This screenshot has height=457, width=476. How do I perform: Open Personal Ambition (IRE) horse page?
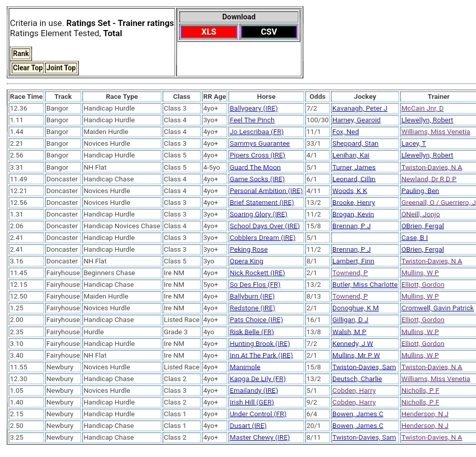point(266,191)
